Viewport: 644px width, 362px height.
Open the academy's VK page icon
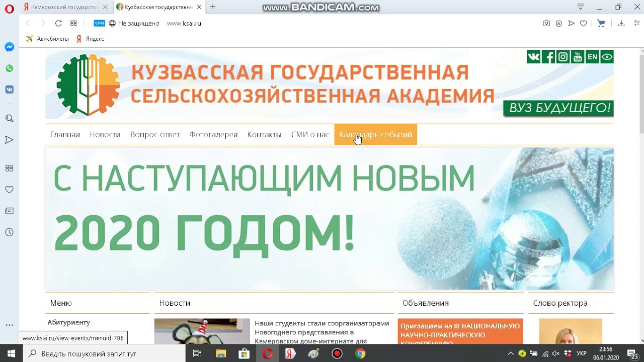[x=533, y=57]
